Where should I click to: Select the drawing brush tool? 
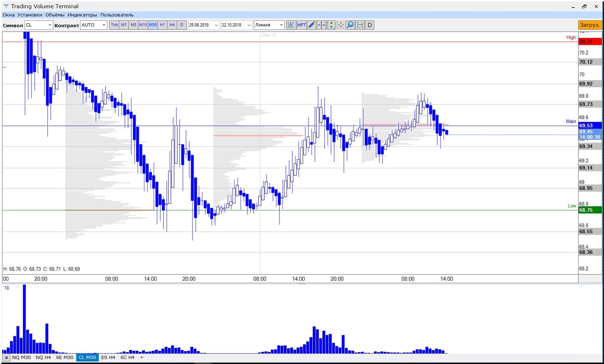[312, 25]
